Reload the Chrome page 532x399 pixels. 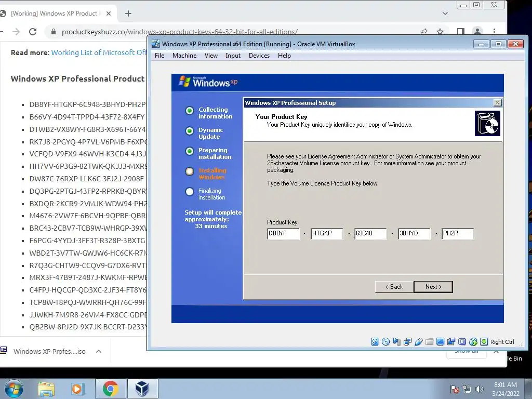[33, 32]
